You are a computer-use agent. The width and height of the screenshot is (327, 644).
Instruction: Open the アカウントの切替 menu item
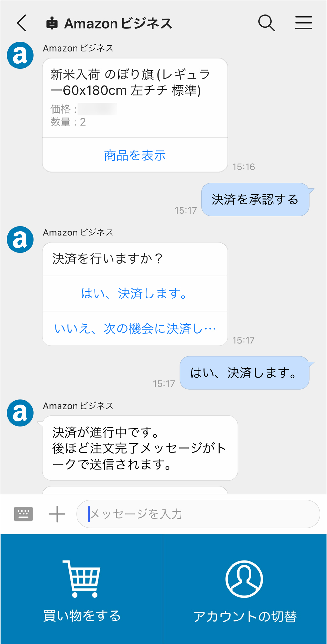(x=245, y=616)
